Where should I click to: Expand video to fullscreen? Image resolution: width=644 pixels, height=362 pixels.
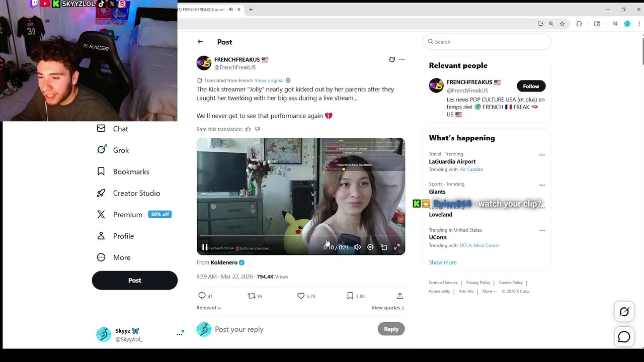click(x=397, y=247)
